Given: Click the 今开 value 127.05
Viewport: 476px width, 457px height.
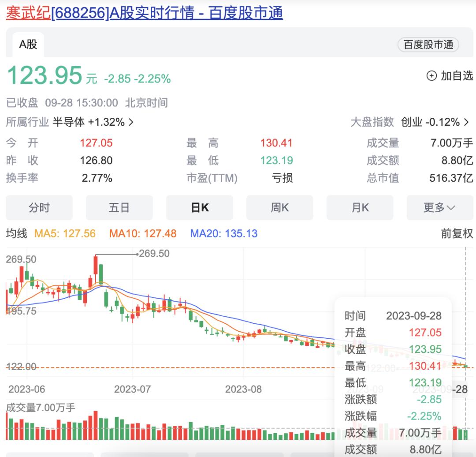Looking at the screenshot, I should (x=96, y=143).
